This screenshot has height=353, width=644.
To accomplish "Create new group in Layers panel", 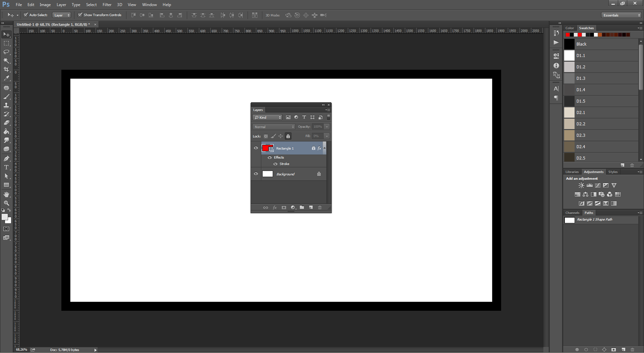I will [x=302, y=208].
